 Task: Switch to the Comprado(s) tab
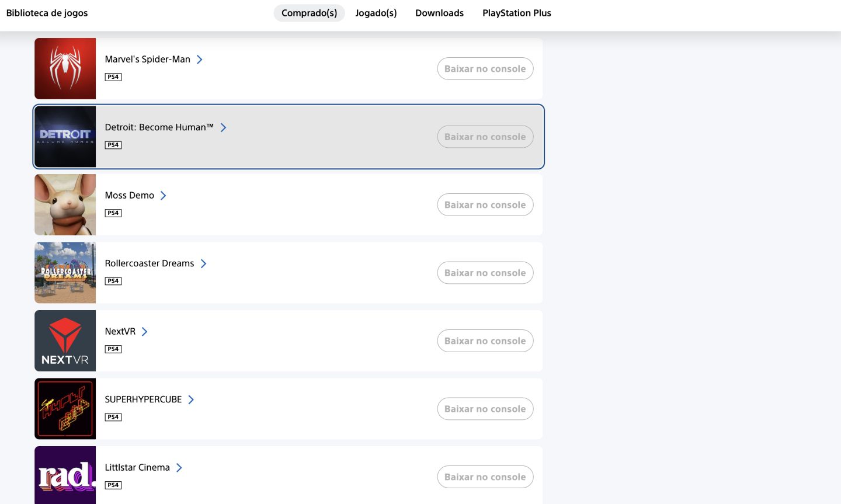310,13
